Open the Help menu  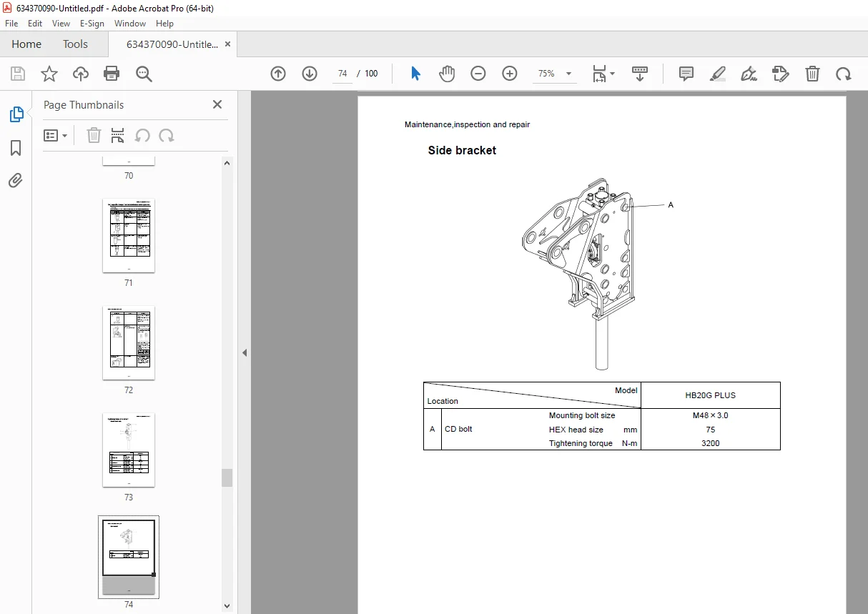tap(164, 24)
